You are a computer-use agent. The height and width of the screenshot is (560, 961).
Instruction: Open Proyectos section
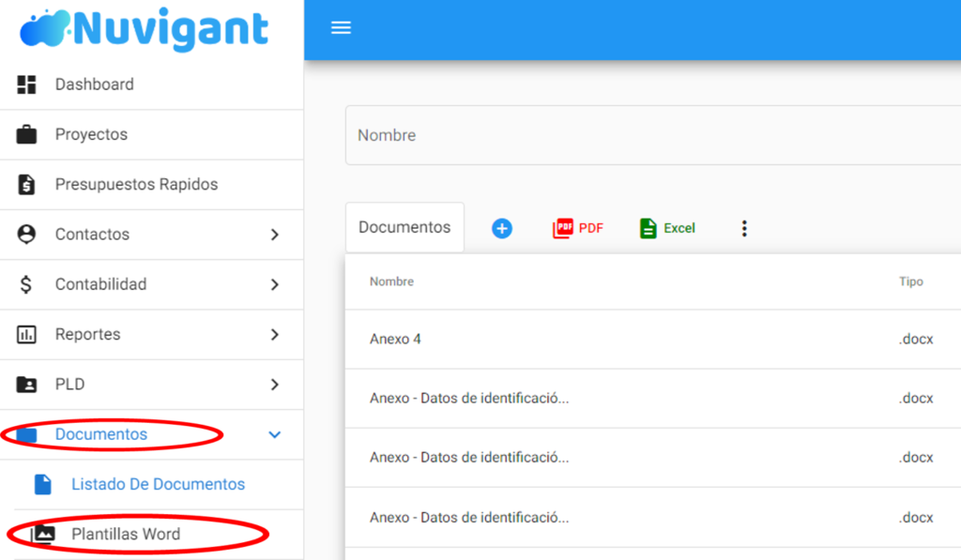point(91,134)
